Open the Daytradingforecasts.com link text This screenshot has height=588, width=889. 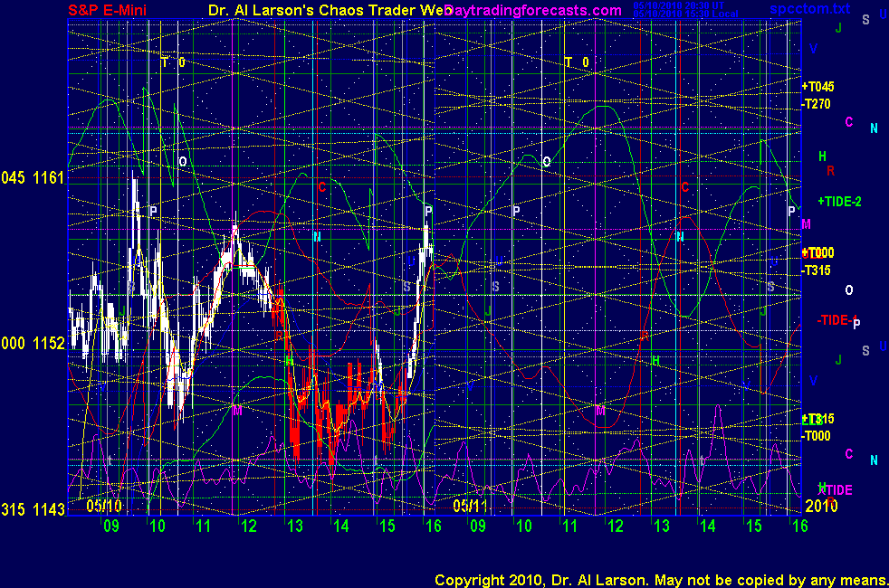click(533, 10)
